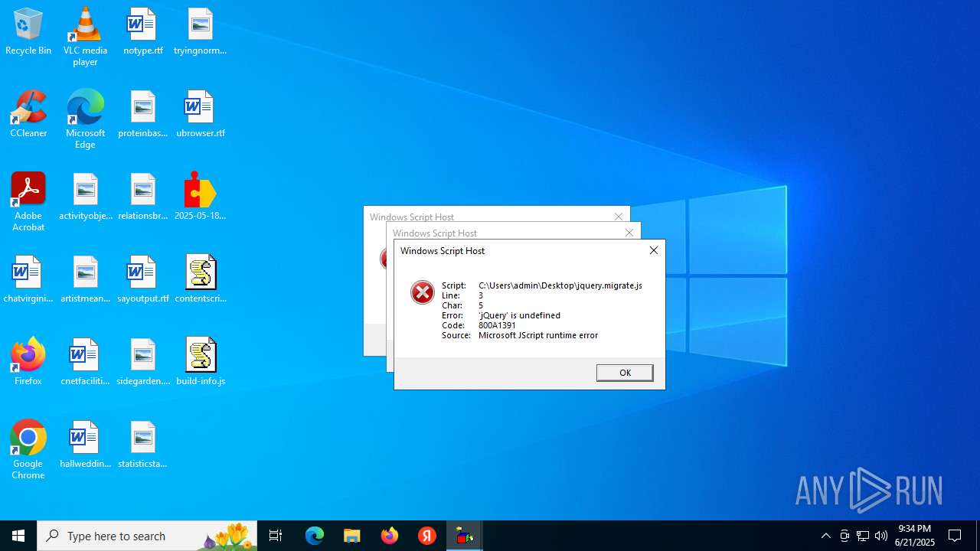The height and width of the screenshot is (551, 980).
Task: Close the middle Windows Script Host window
Action: [629, 233]
